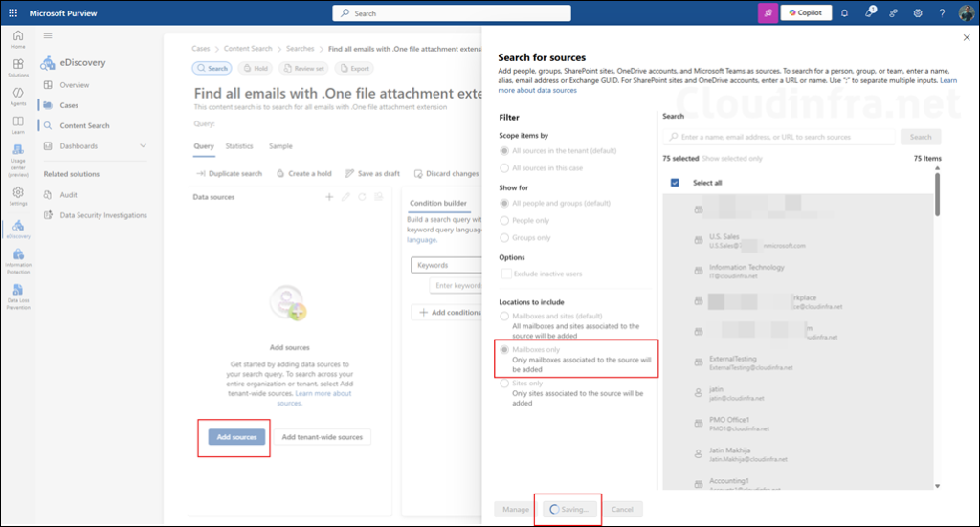
Task: Click the results list scrollbar thumb
Action: coord(937,195)
